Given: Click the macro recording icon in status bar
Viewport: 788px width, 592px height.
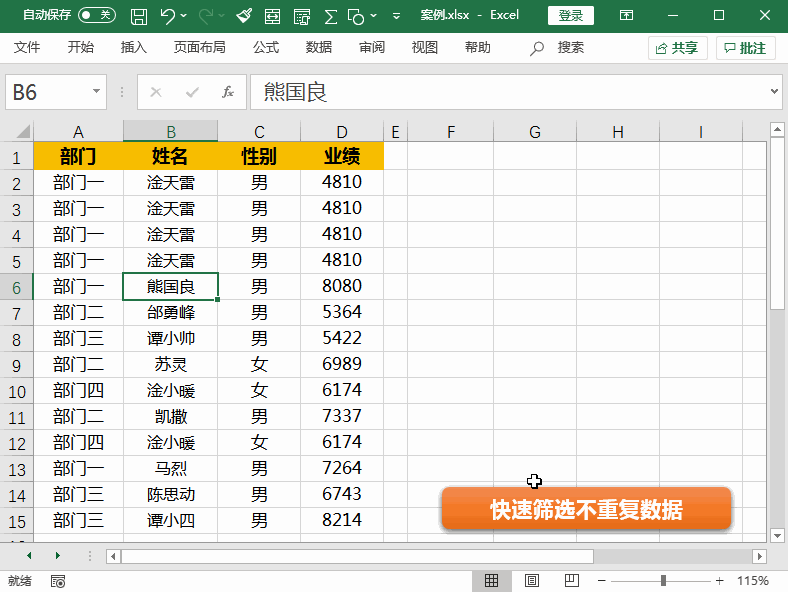Looking at the screenshot, I should 58,581.
